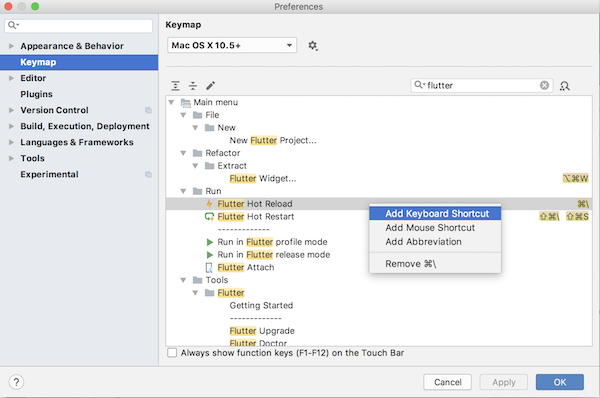Click the File folder icon in tree
This screenshot has width=600, height=398.
click(197, 115)
